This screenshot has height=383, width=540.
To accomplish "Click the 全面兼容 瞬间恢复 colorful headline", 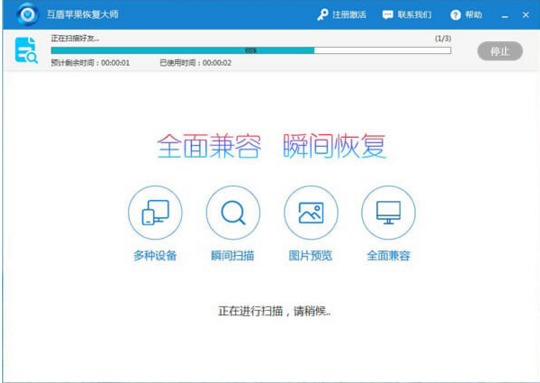I will (x=272, y=146).
